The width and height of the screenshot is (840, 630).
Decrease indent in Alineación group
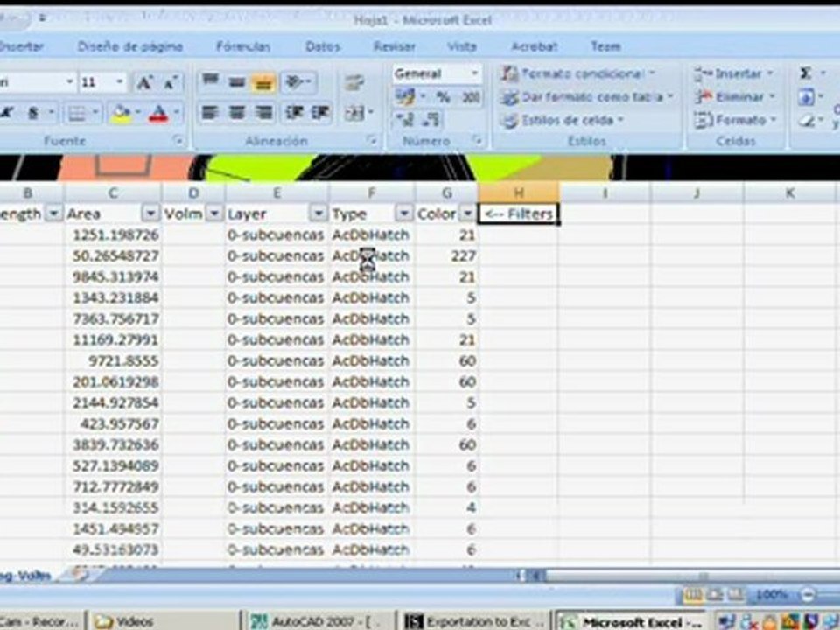295,113
